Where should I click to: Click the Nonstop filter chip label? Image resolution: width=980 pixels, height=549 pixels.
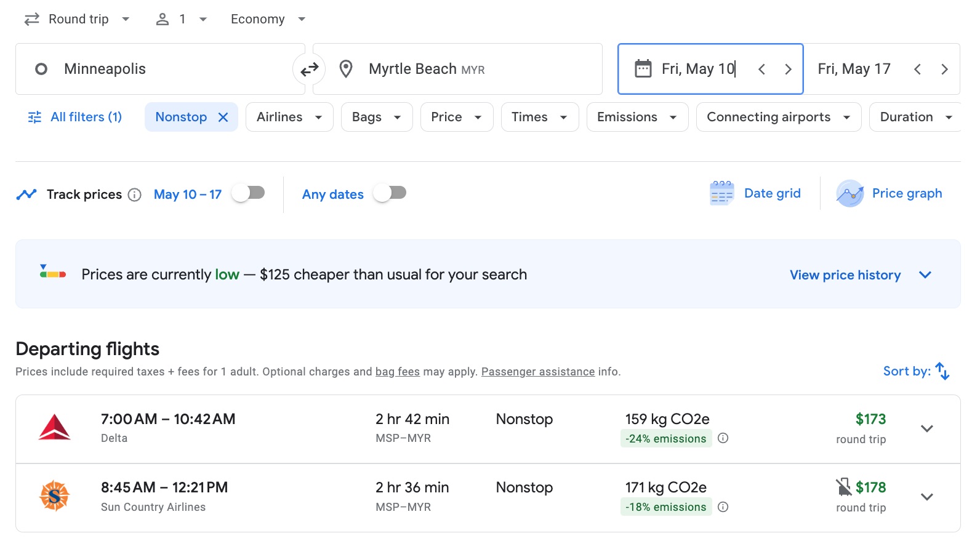[181, 117]
